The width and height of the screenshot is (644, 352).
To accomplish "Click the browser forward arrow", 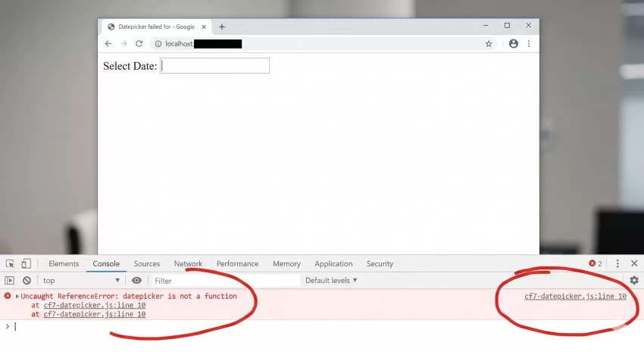I will tap(123, 43).
